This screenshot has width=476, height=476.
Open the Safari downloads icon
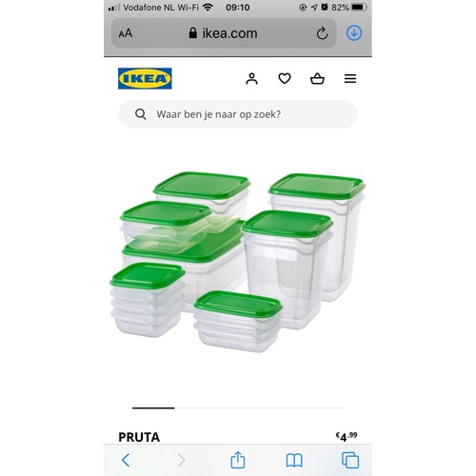(x=354, y=33)
